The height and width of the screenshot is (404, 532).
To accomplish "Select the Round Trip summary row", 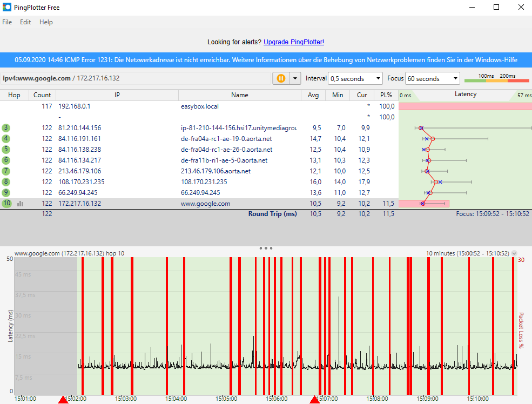I will click(x=273, y=214).
